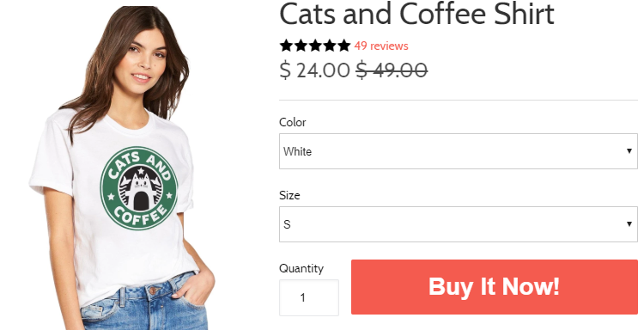Click the third rating star
The width and height of the screenshot is (644, 330).
[315, 46]
